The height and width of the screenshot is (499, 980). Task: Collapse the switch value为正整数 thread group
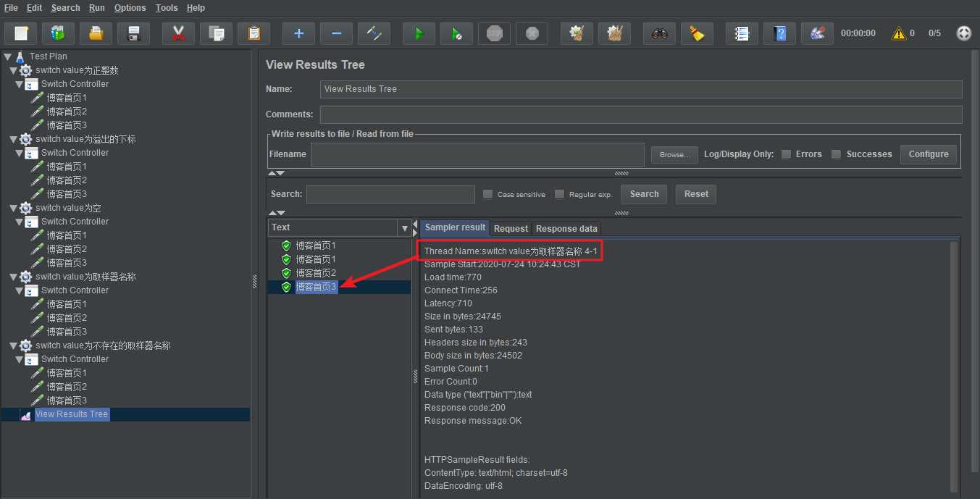pos(13,70)
